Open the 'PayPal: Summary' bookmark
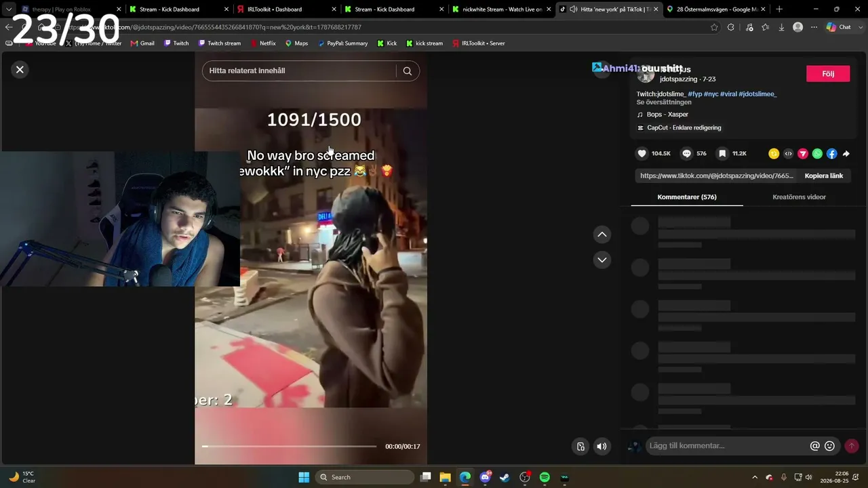The height and width of the screenshot is (488, 868). [342, 43]
